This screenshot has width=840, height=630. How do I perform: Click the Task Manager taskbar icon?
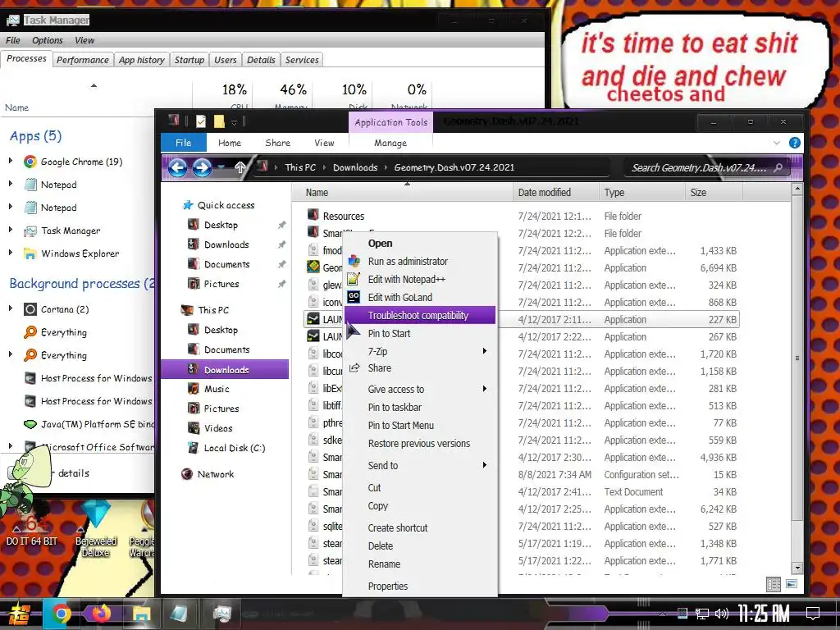point(221,614)
